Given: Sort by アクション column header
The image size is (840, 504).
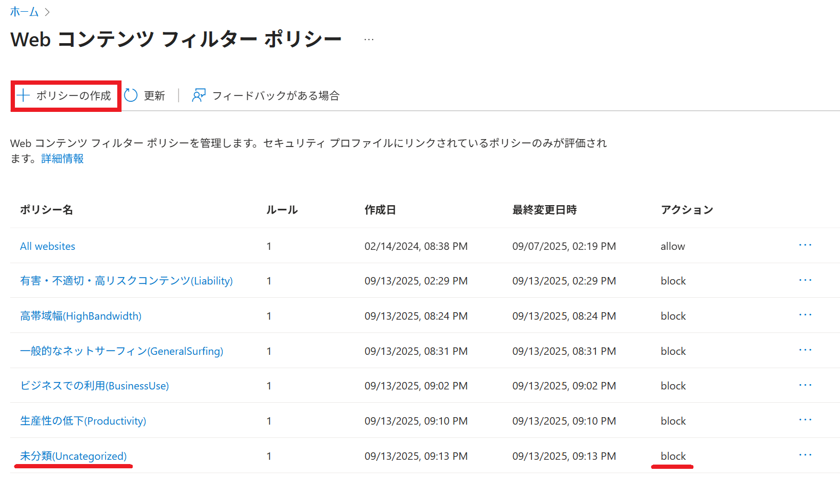Looking at the screenshot, I should pos(687,210).
